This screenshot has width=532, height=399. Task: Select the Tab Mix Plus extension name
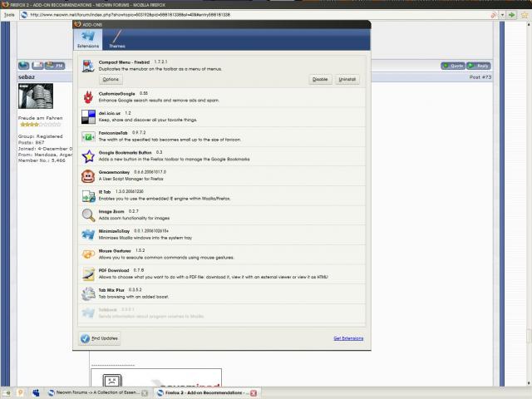coord(111,290)
